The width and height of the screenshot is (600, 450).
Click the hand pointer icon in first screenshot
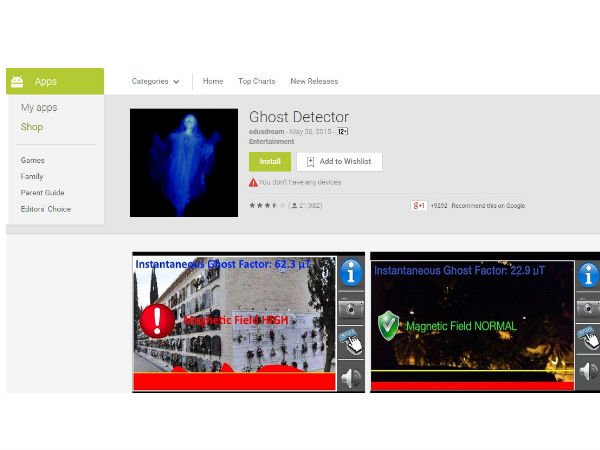pos(350,343)
